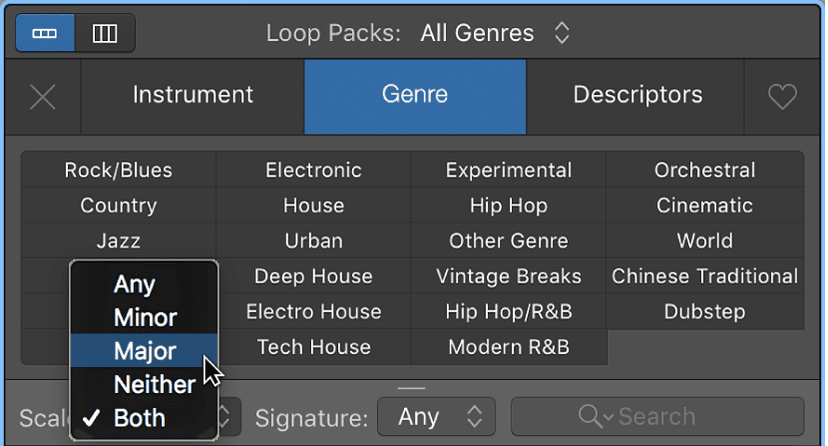The height and width of the screenshot is (446, 828).
Task: Choose Neither in the scale menu
Action: 144,384
